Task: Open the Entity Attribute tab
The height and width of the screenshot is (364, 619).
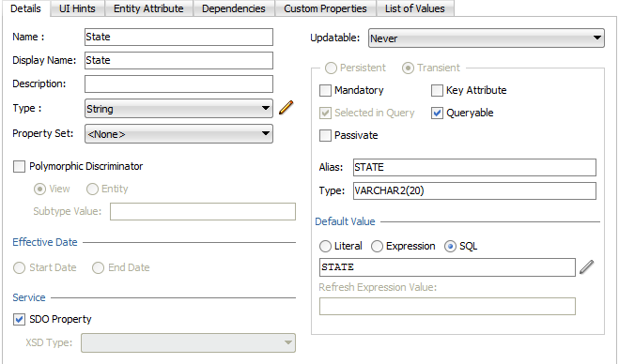Action: (148, 8)
